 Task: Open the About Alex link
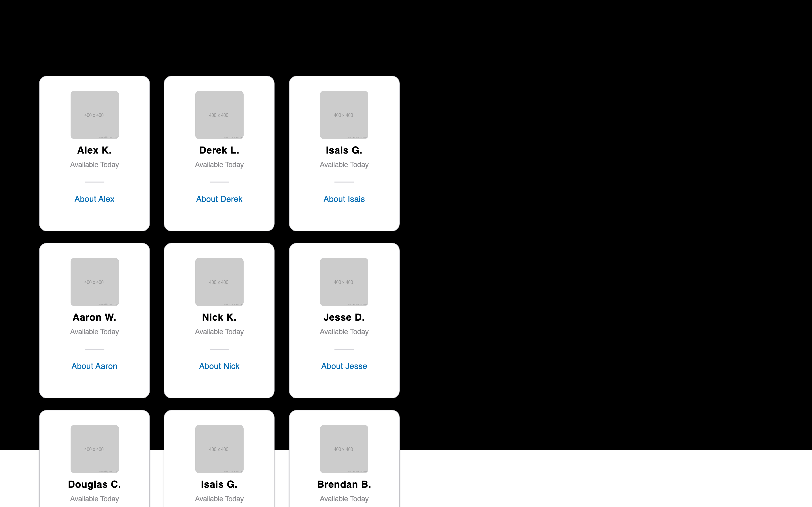94,199
